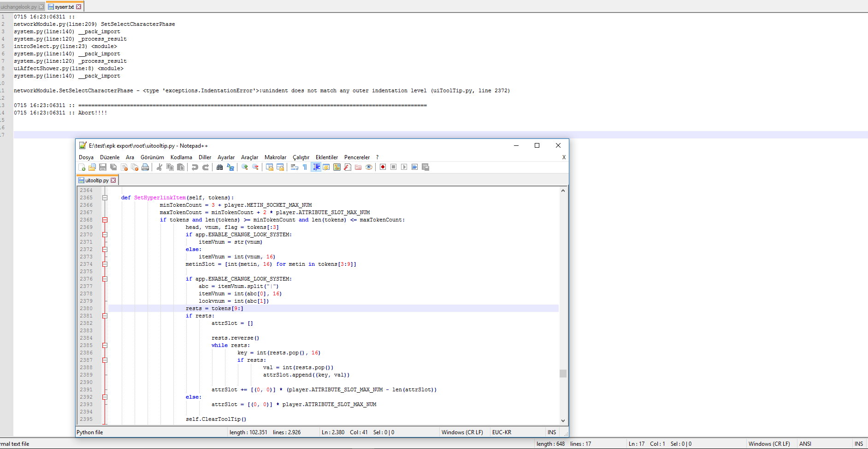Image resolution: width=868 pixels, height=449 pixels.
Task: Collapse fold marker at line 2372
Action: tap(105, 249)
